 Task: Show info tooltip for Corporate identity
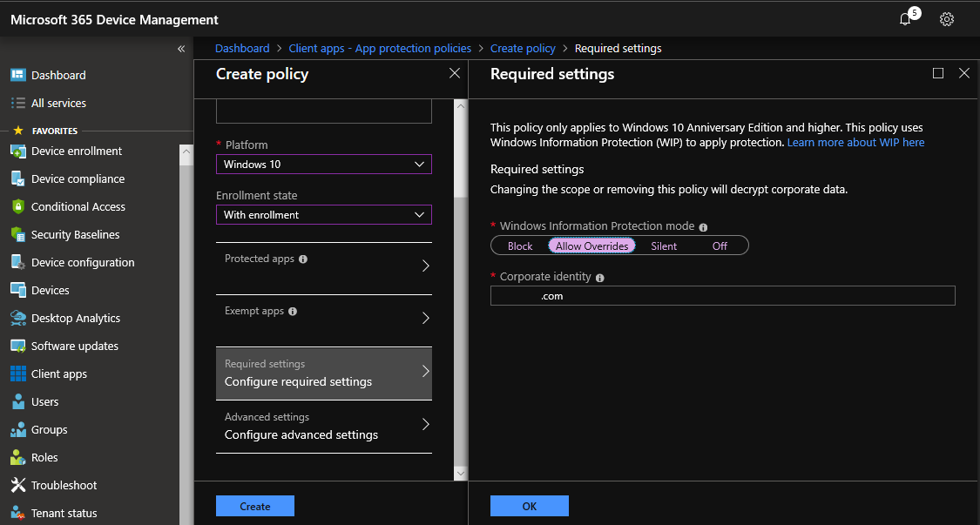coord(600,278)
